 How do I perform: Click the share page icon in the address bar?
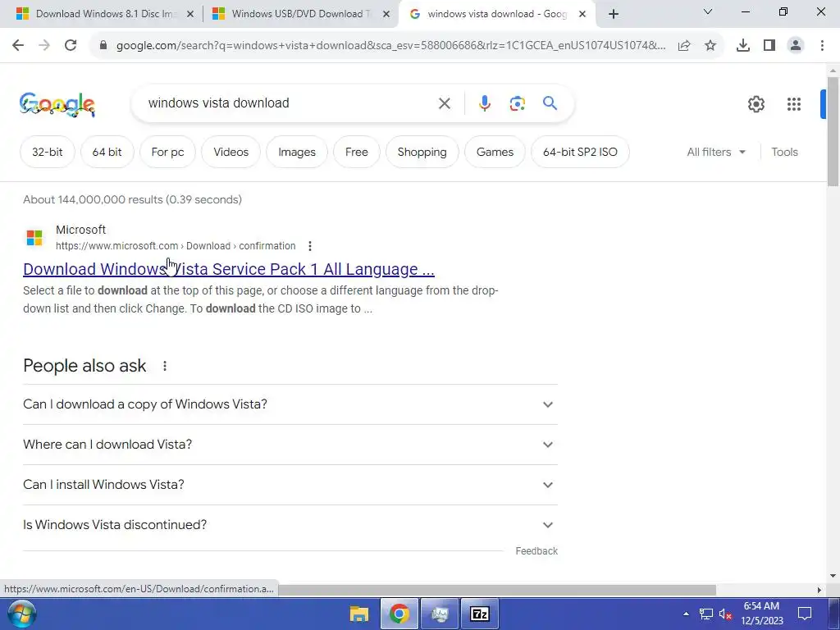(684, 46)
